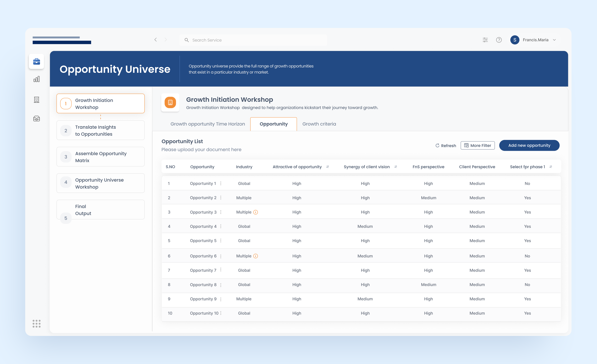The image size is (597, 364).
Task: Switch to Growth opportunity Time Horizon tab
Action: tap(208, 124)
